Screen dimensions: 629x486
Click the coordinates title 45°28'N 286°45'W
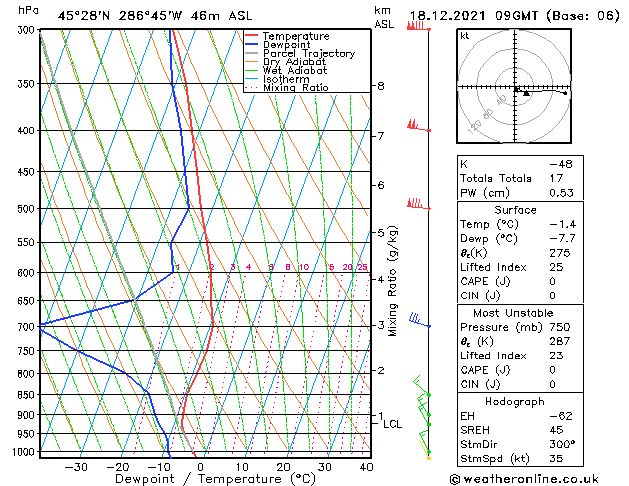pyautogui.click(x=120, y=16)
